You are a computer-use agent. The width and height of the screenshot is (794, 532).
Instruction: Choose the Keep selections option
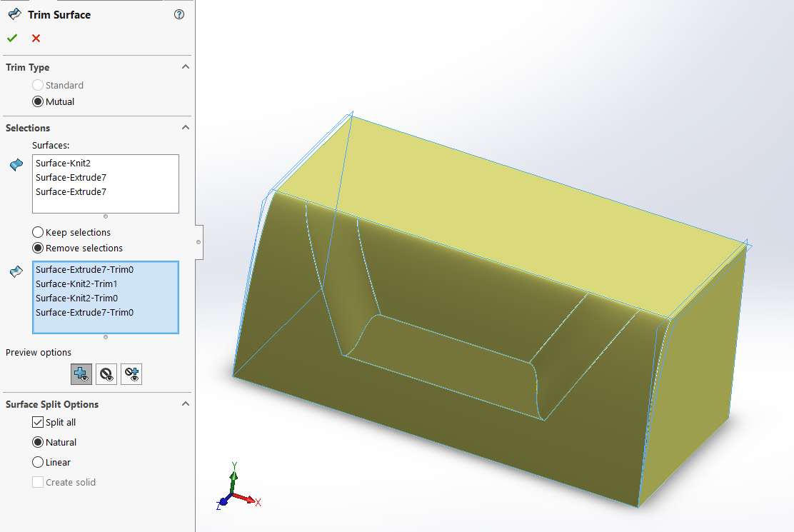(x=37, y=232)
